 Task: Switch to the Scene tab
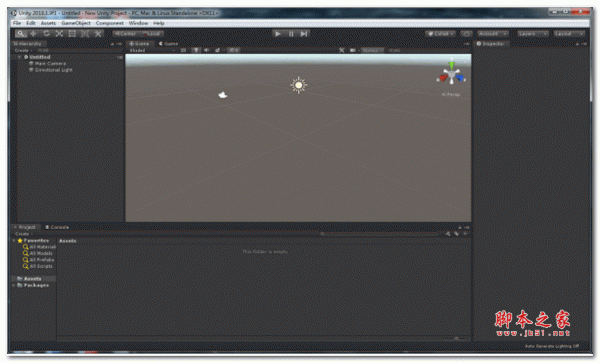coord(139,44)
